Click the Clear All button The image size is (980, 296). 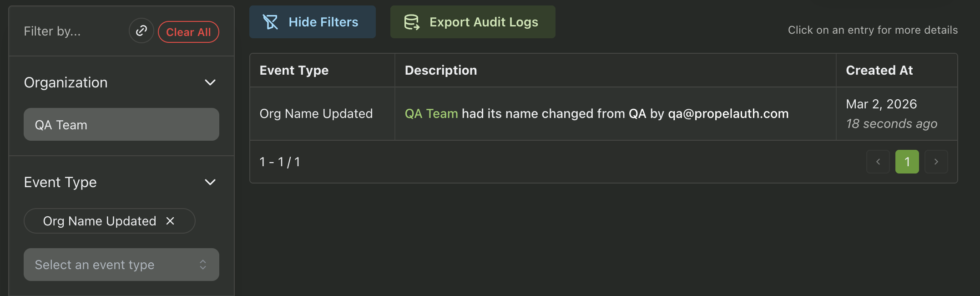coord(188,31)
